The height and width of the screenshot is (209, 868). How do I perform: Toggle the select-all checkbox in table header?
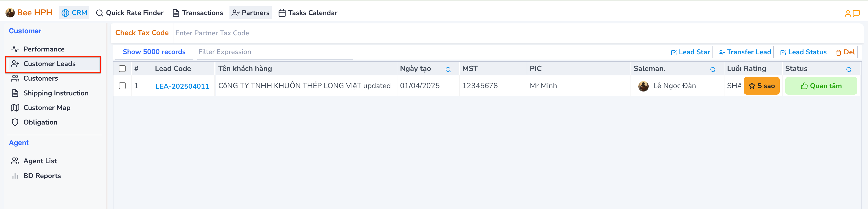point(122,69)
